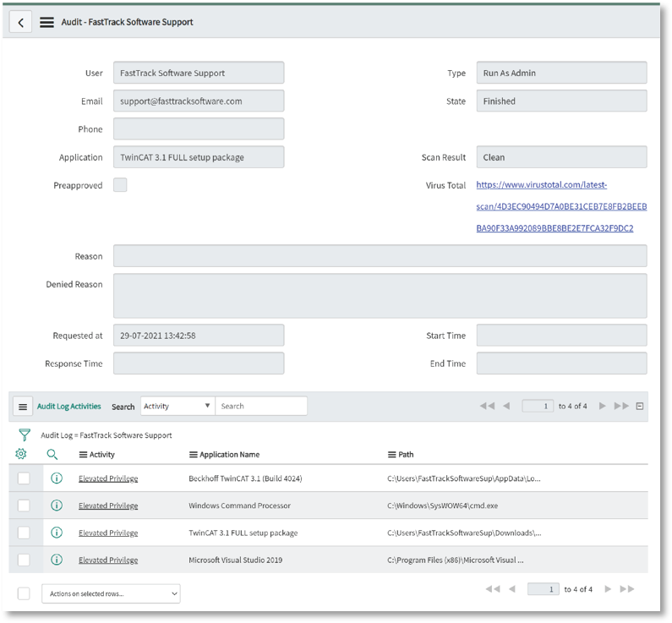Show info for Beckhoff TwinCAT 3.1 row
Viewport: 672px width, 623px height.
[57, 478]
